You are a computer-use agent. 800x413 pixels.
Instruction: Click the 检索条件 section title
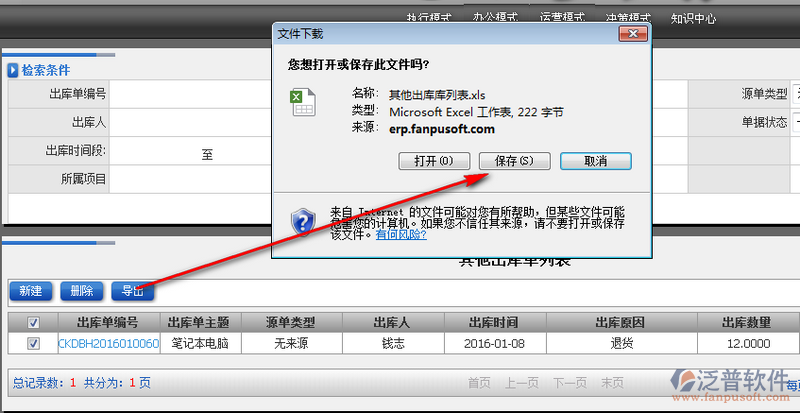tap(46, 70)
